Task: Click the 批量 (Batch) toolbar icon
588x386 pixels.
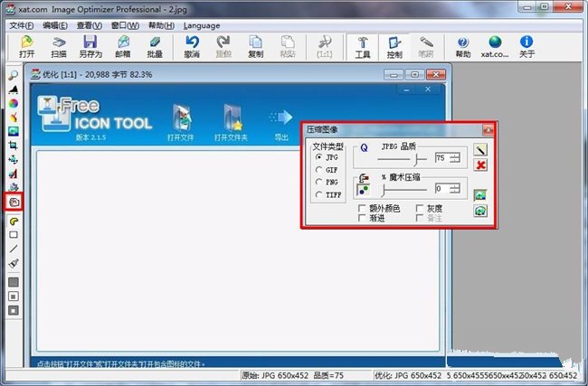Action: click(x=155, y=46)
